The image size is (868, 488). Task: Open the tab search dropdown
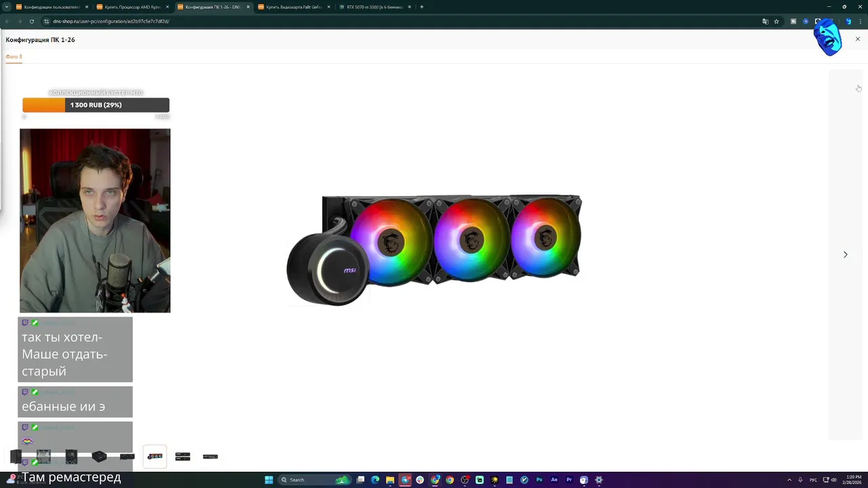pyautogui.click(x=7, y=7)
